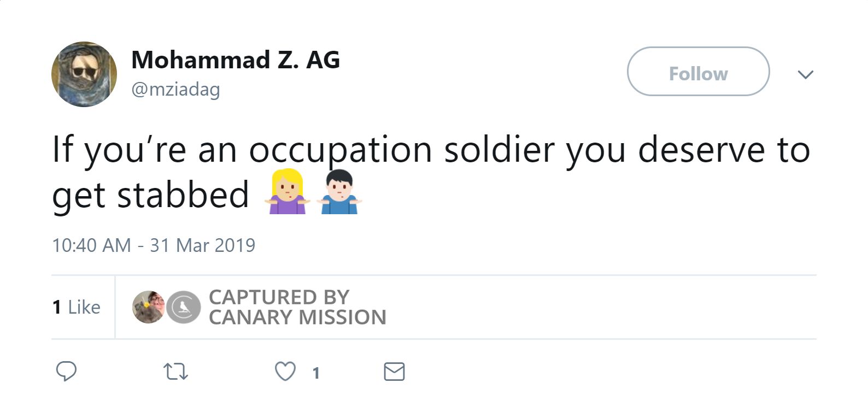Open the profile picture of Mohammad Z. AG
868x418 pixels.
[x=83, y=73]
